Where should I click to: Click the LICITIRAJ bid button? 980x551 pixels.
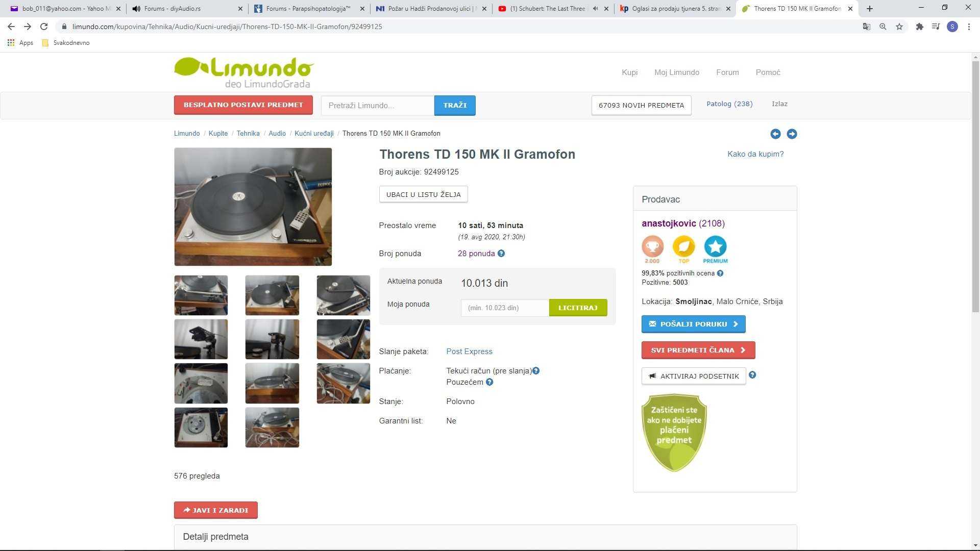[578, 308]
